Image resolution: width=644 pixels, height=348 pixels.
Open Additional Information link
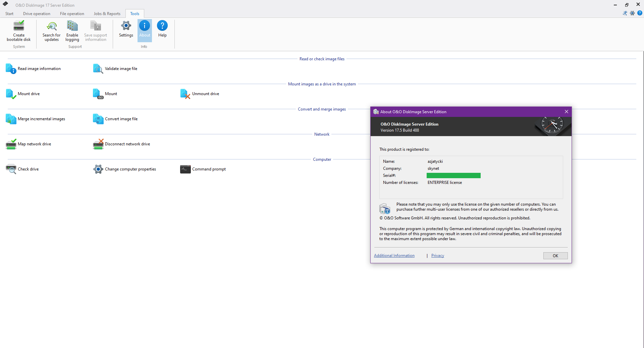(x=394, y=256)
